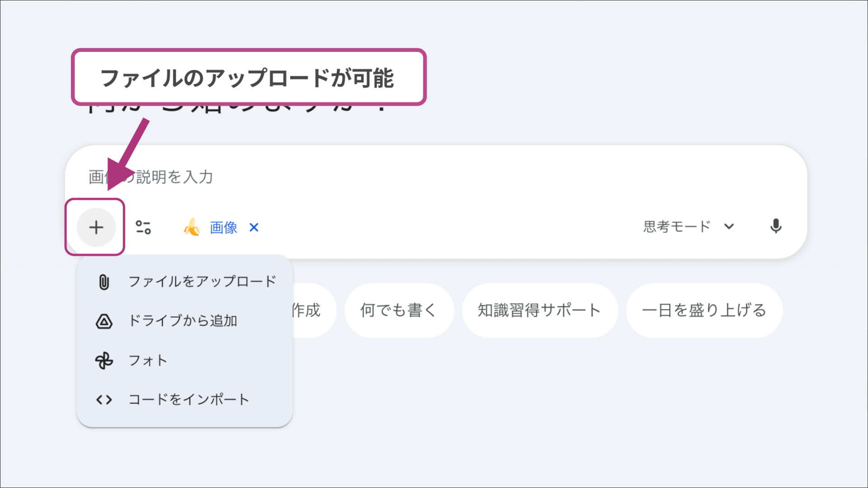The width and height of the screenshot is (868, 488).
Task: Click the Drive triangle icon beside ドライブから追加
Action: click(x=104, y=321)
